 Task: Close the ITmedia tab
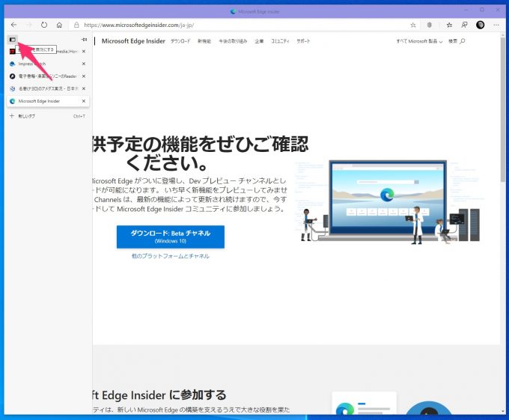point(84,52)
